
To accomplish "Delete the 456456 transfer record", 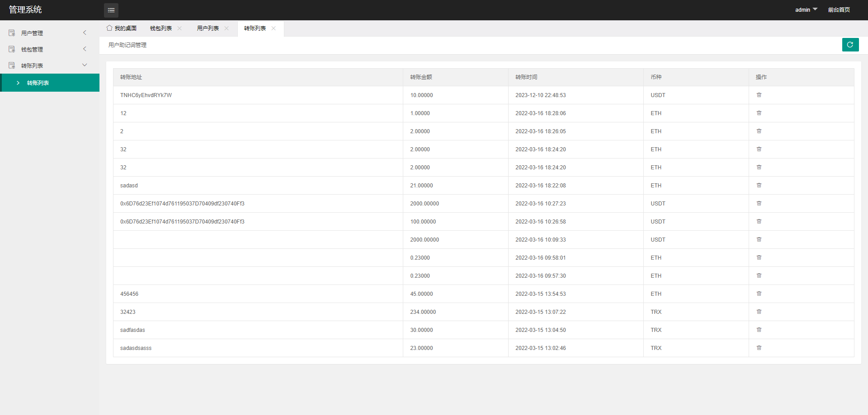I will [759, 294].
